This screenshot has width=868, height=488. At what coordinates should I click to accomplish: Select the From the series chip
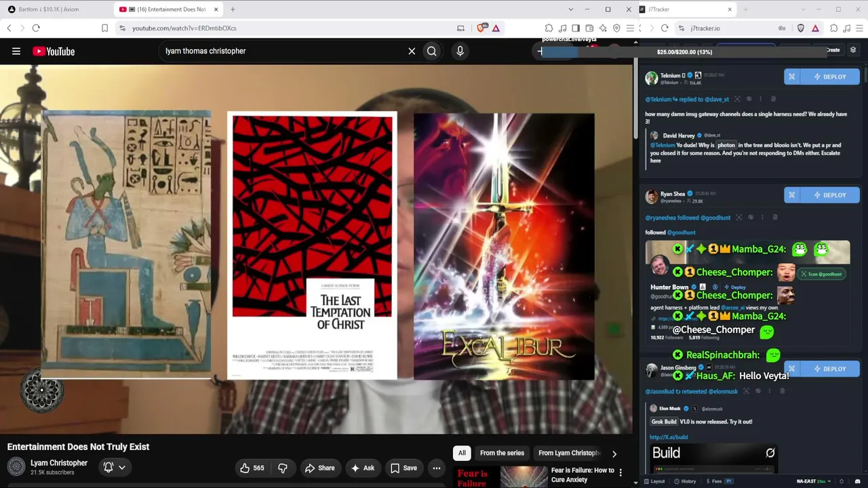(x=502, y=453)
